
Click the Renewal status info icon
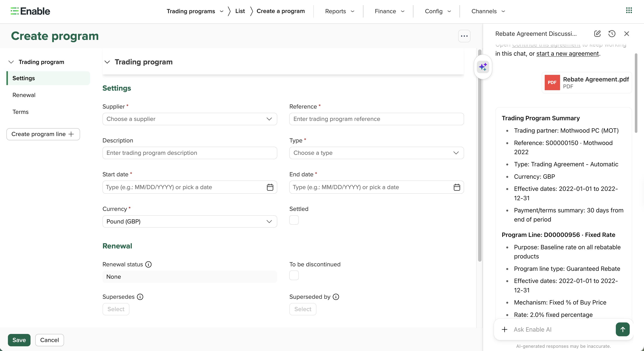pos(148,264)
